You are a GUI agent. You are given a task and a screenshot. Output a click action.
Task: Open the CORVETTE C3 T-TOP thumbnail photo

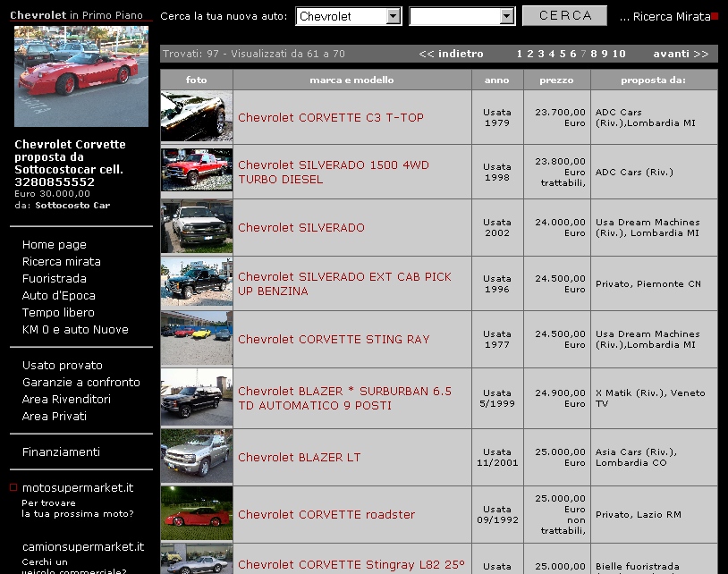click(x=197, y=116)
